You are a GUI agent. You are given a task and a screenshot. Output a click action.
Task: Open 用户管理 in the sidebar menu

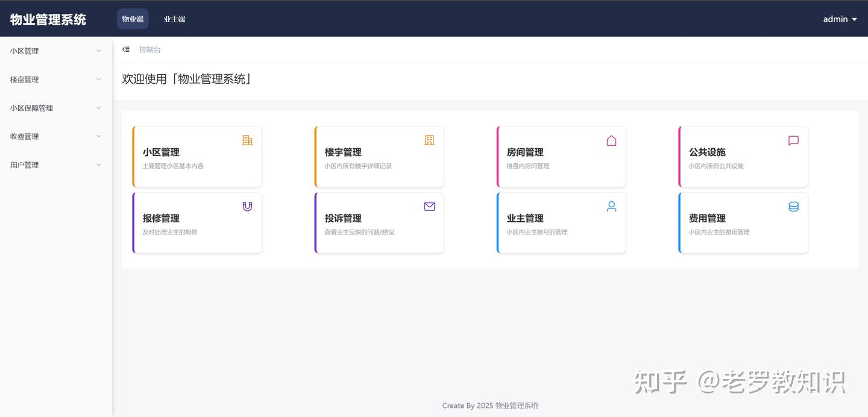click(x=56, y=165)
